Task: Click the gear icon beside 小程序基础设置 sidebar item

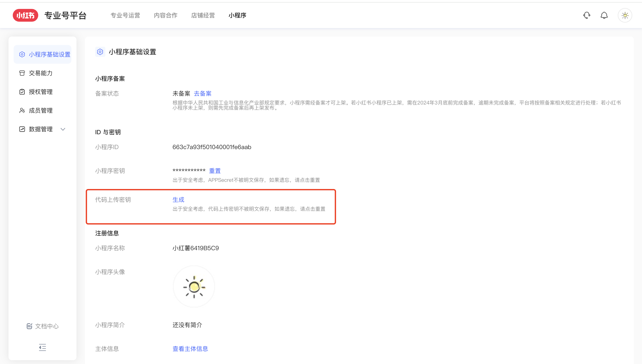Action: click(22, 54)
